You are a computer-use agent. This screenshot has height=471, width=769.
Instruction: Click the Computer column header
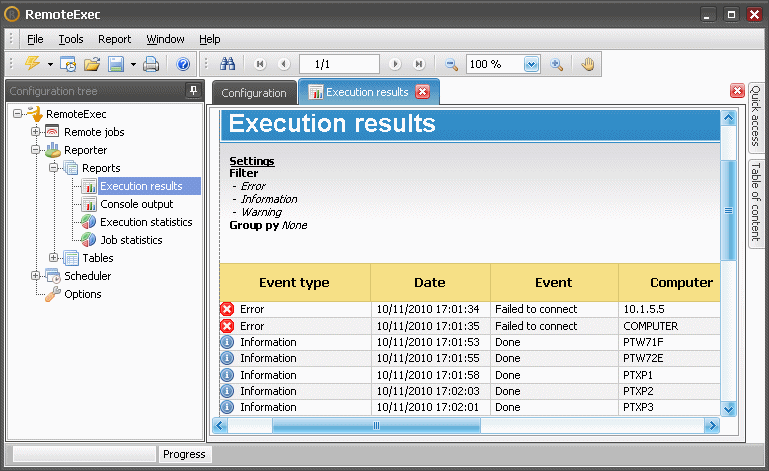pyautogui.click(x=669, y=283)
